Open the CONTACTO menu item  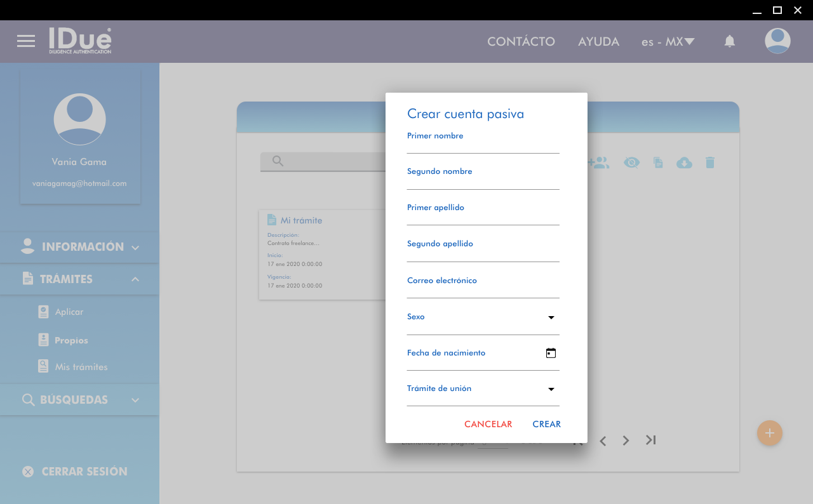click(x=521, y=42)
